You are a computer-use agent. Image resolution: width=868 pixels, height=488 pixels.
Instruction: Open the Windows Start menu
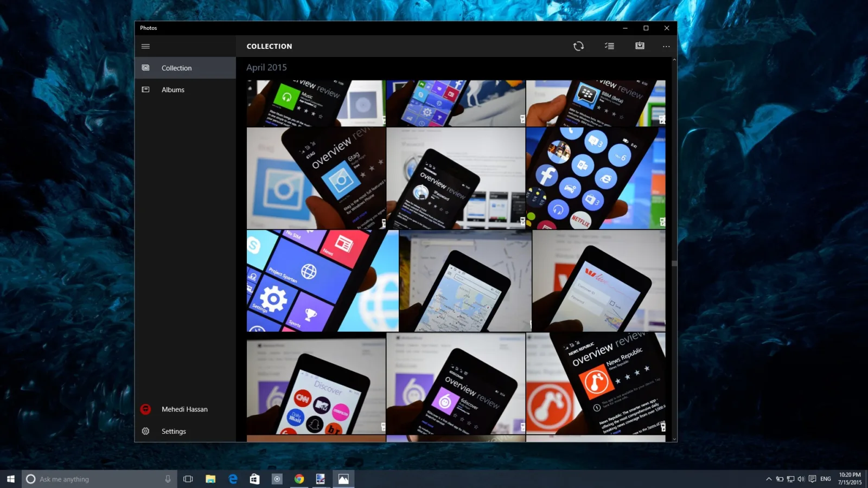[11, 479]
